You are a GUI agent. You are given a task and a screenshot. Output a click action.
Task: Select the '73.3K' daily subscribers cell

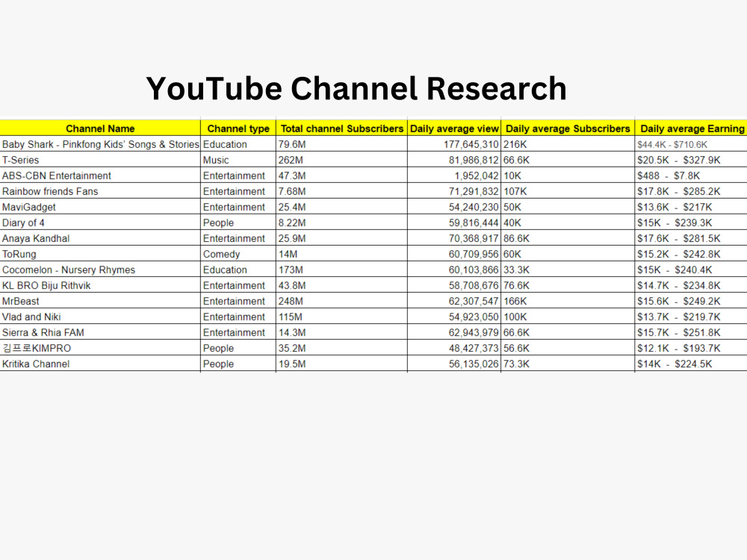point(568,364)
